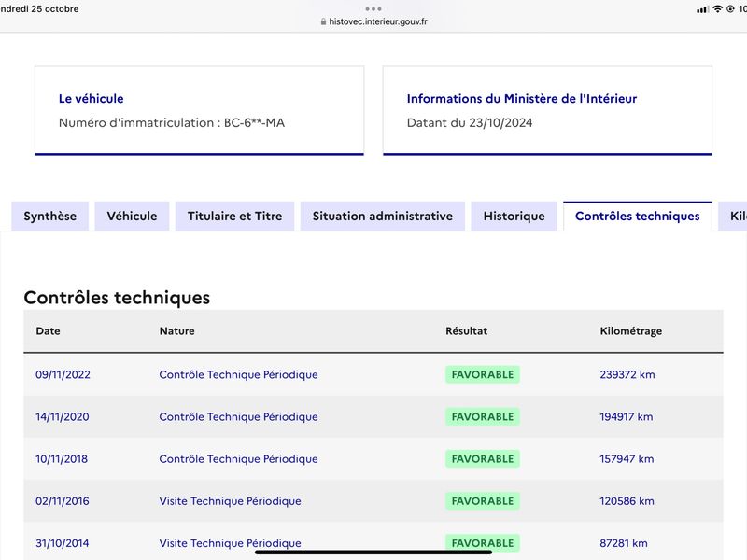This screenshot has height=560, width=747.
Task: Click 'Visite Technique Périodique' in the 31/10/2014 row
Action: pyautogui.click(x=230, y=543)
